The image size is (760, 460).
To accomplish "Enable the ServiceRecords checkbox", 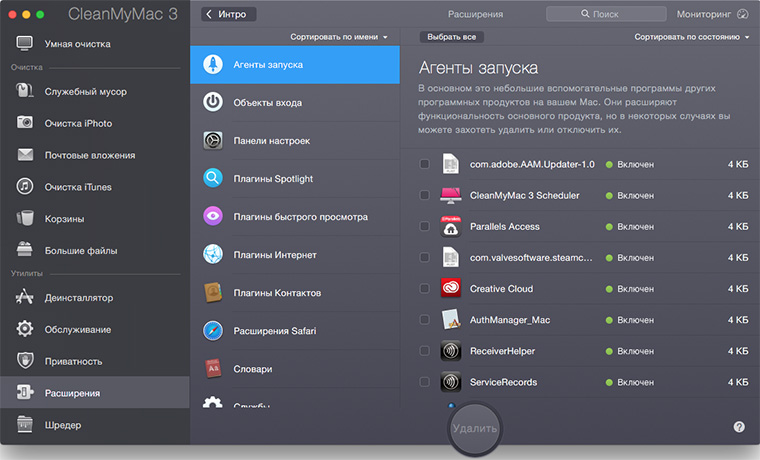I will [424, 381].
